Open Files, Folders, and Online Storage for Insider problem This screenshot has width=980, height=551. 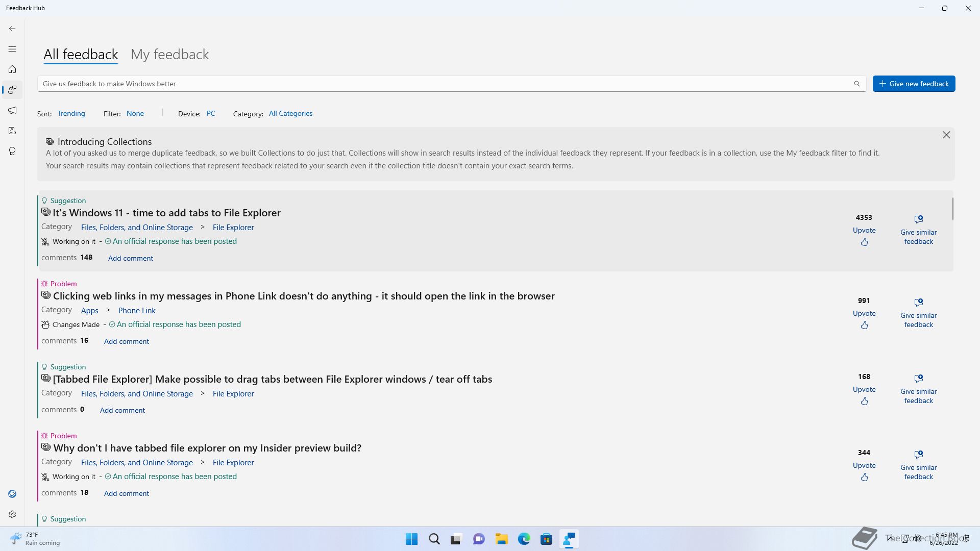pos(137,462)
